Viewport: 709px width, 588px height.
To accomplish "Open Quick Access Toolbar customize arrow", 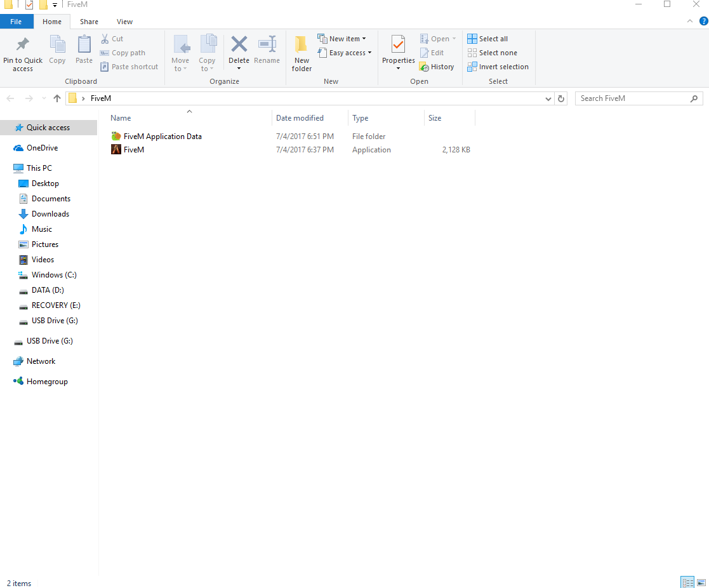I will [55, 5].
